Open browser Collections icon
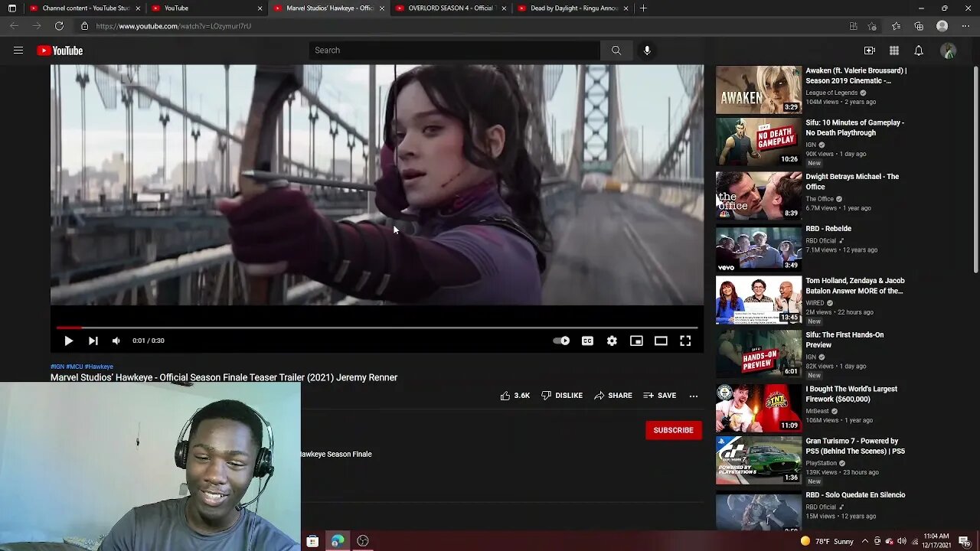 pos(919,26)
